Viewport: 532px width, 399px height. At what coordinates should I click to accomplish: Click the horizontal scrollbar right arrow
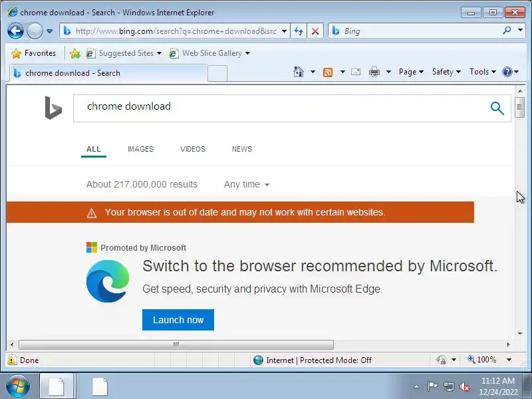click(x=508, y=344)
